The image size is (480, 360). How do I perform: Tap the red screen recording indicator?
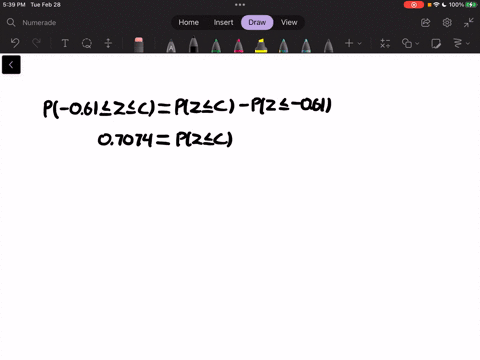pos(414,5)
